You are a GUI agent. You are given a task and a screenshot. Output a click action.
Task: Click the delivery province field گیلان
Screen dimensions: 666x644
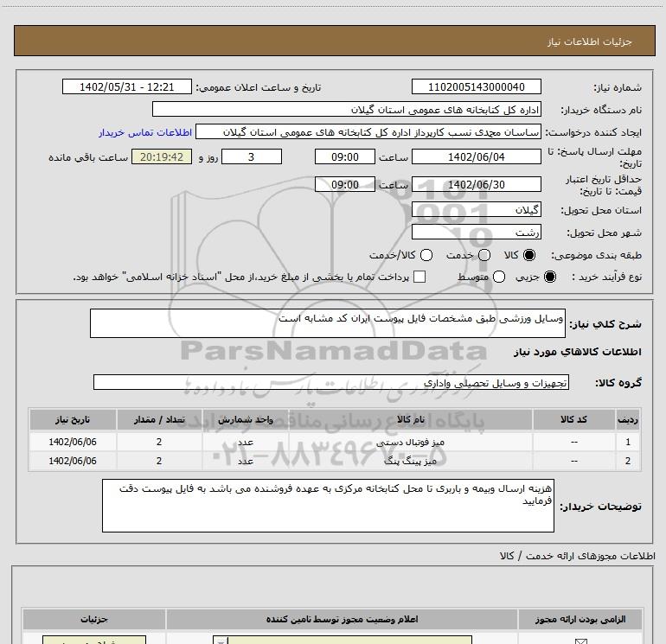[x=476, y=210]
